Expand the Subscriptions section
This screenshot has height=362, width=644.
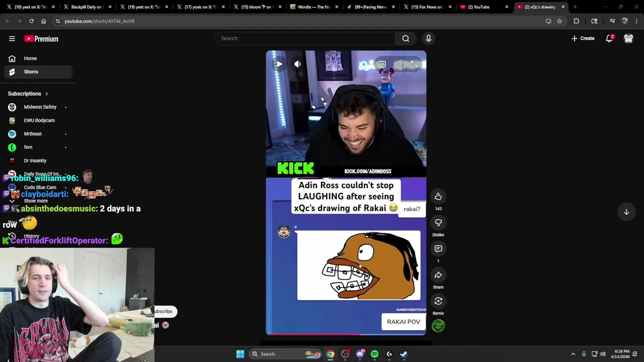tap(28, 94)
